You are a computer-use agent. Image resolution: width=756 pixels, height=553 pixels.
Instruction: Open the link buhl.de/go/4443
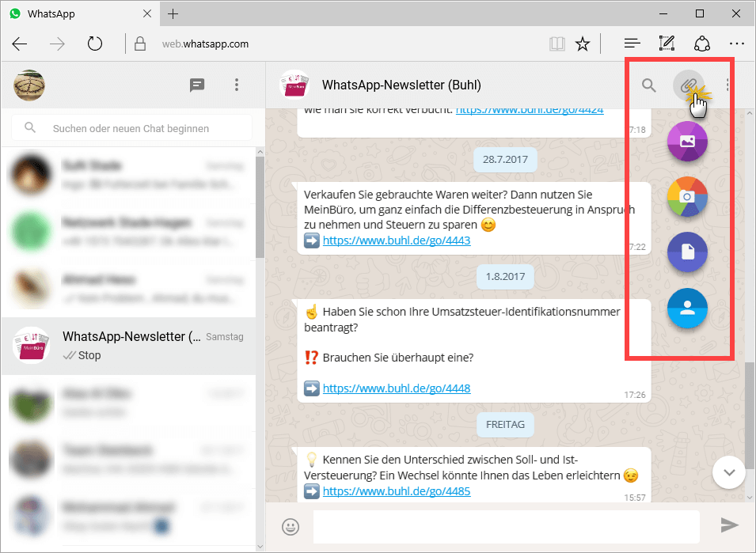pos(397,241)
